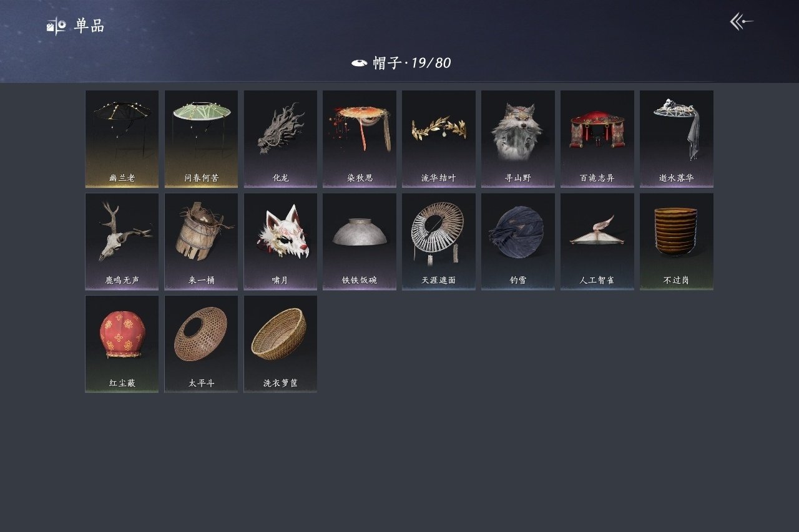
Task: Choose the 钓雪 dark cloth hat
Action: 518,241
